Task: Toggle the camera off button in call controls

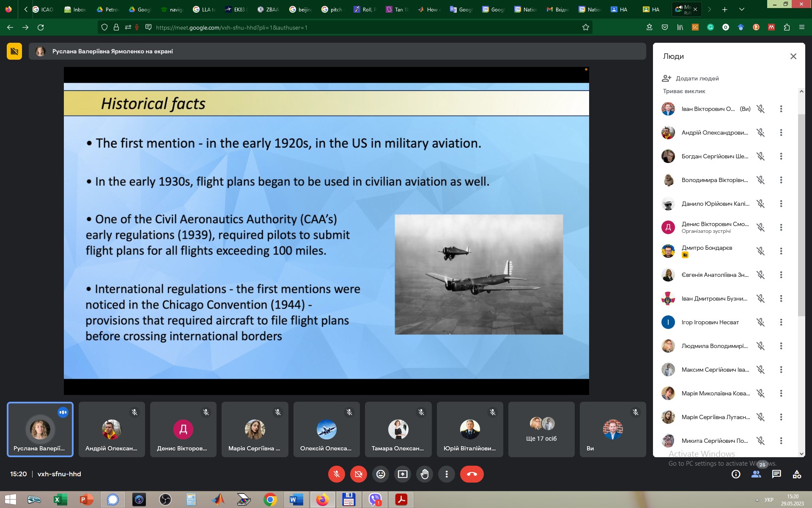Action: coord(358,474)
